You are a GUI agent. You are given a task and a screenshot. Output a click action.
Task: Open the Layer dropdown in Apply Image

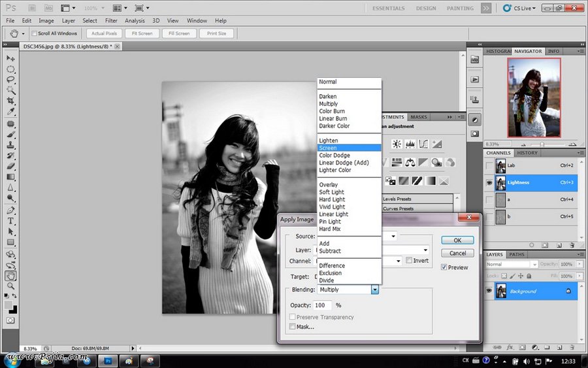click(425, 250)
